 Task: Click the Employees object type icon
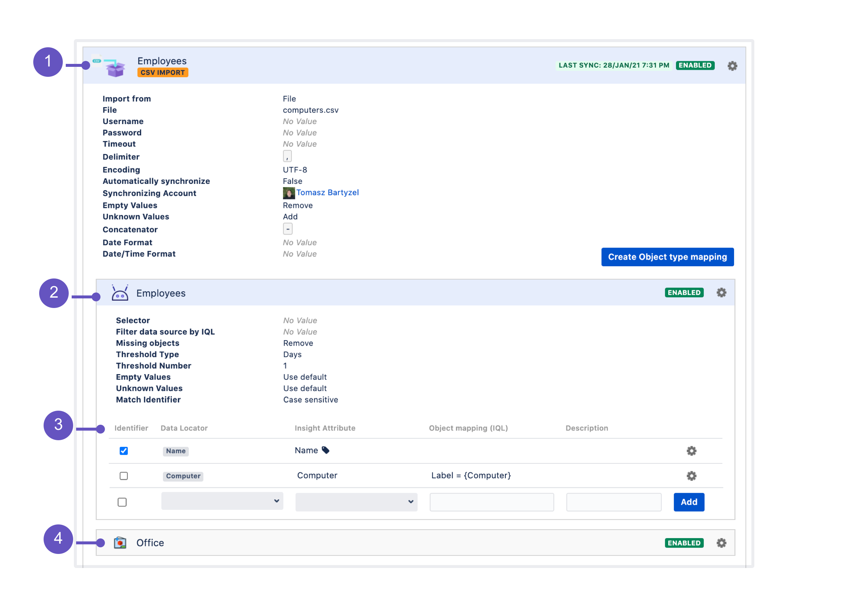coord(120,293)
